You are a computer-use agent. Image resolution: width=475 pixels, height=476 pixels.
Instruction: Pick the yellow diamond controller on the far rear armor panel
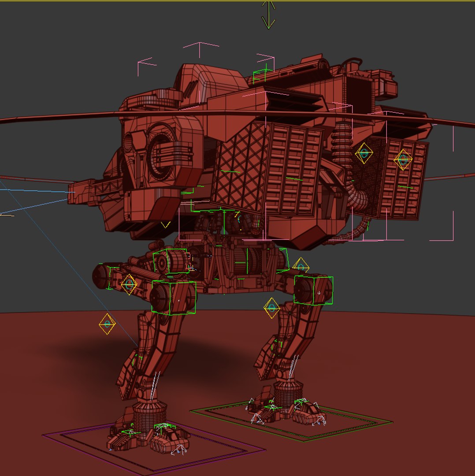403,160
